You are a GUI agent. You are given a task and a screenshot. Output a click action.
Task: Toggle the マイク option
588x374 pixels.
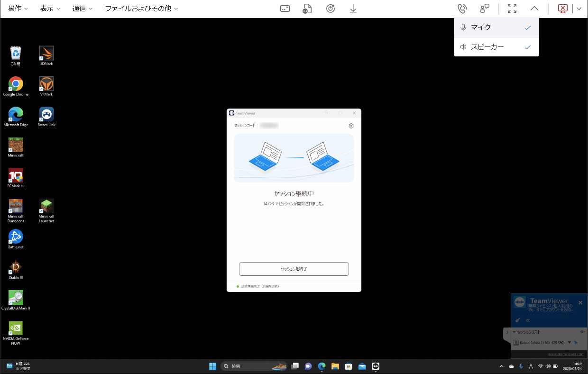click(496, 27)
